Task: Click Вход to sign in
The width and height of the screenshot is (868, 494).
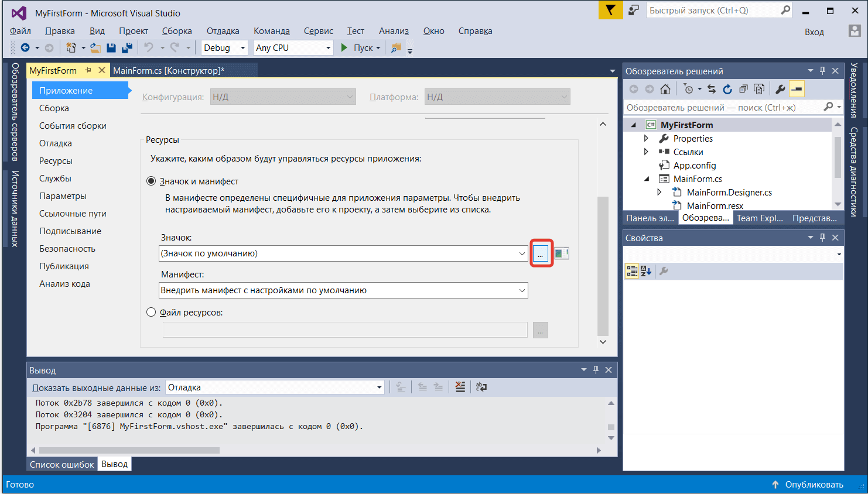Action: (x=814, y=32)
